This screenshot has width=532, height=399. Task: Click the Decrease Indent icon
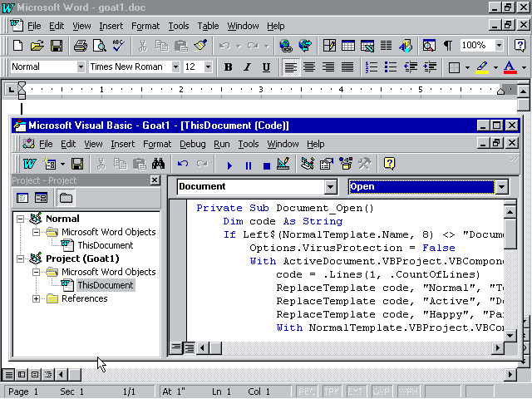(x=410, y=66)
